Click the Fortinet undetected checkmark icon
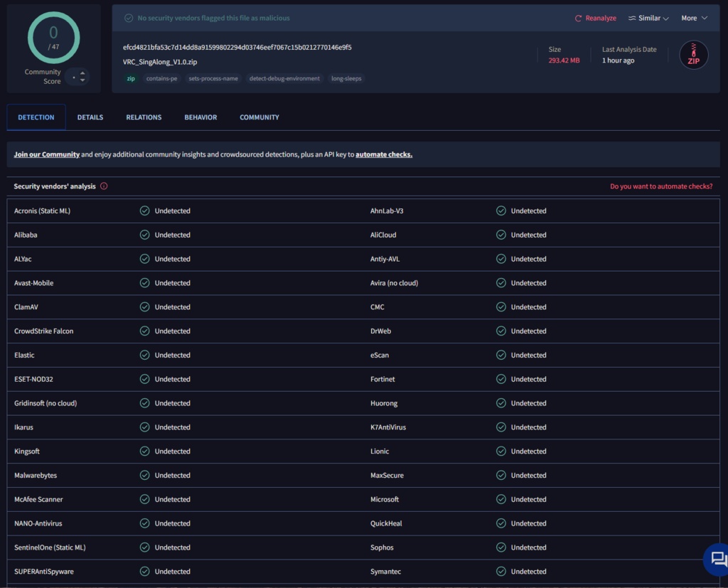The height and width of the screenshot is (588, 728). pyautogui.click(x=501, y=379)
